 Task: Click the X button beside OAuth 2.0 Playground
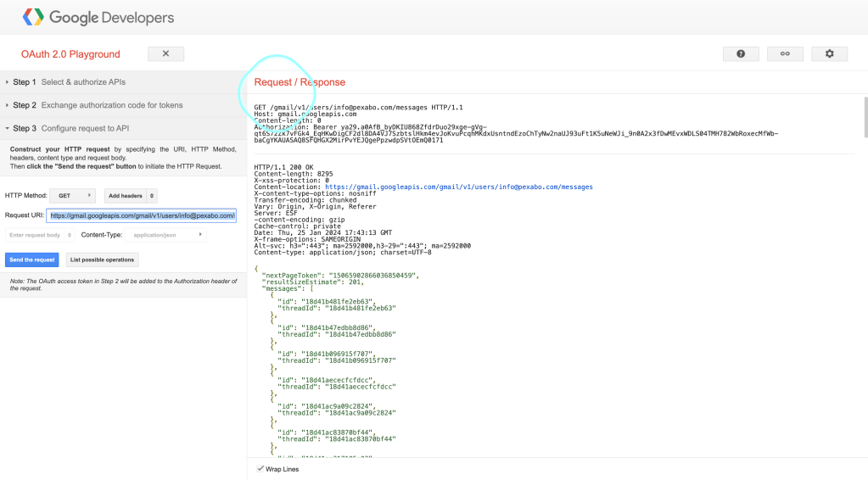(165, 53)
